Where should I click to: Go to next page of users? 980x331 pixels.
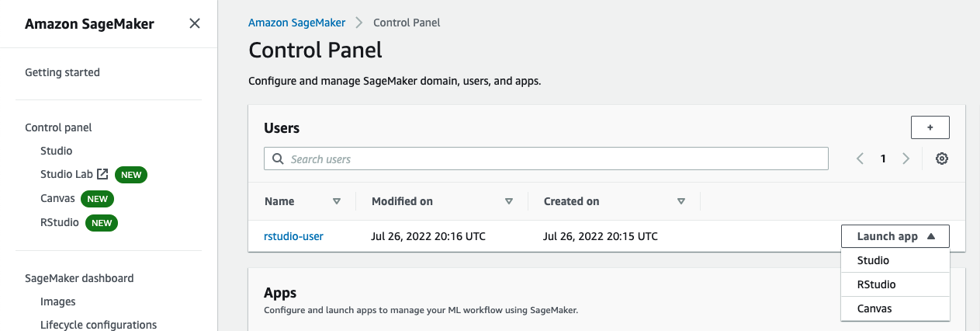[x=906, y=159]
